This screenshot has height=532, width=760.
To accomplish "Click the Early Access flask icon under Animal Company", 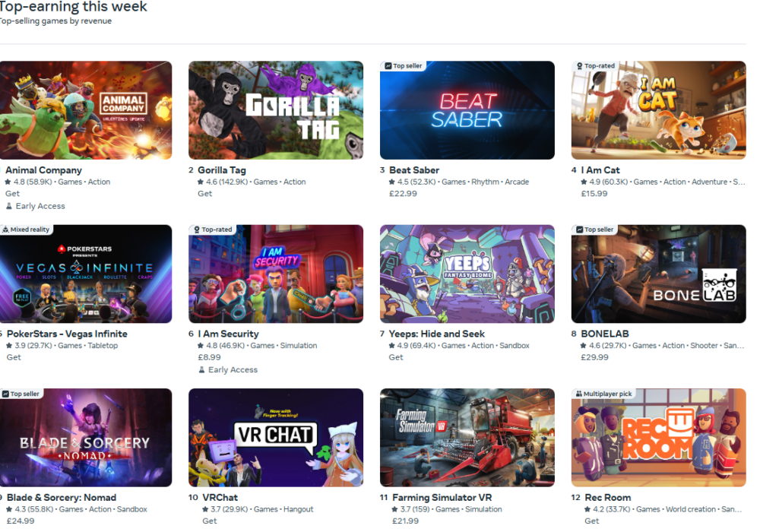I will 8,206.
